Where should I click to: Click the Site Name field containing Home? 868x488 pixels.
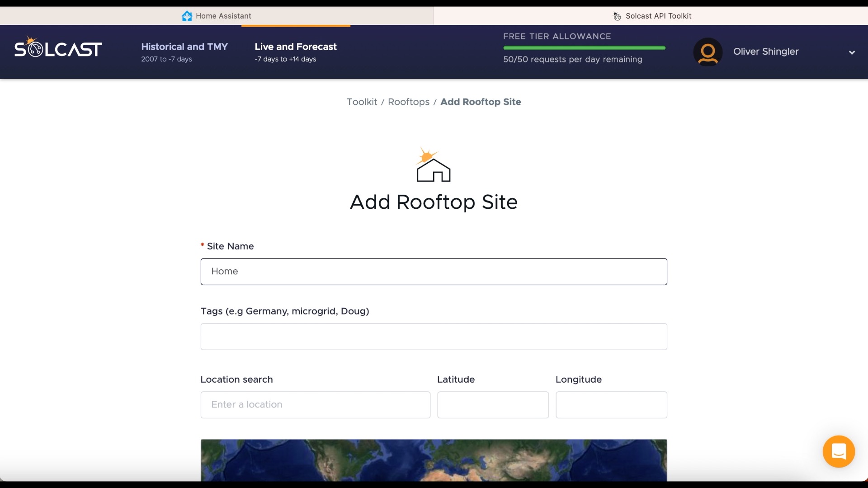[433, 272]
